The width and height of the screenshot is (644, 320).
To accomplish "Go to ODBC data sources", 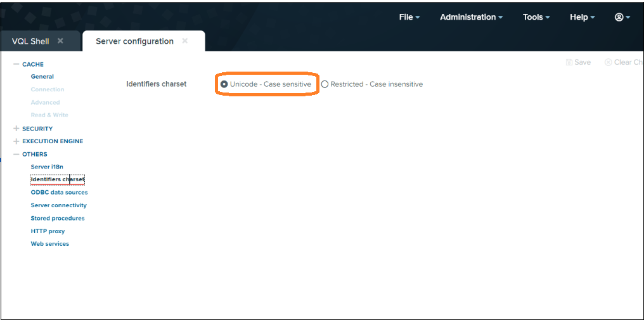I will pos(59,193).
